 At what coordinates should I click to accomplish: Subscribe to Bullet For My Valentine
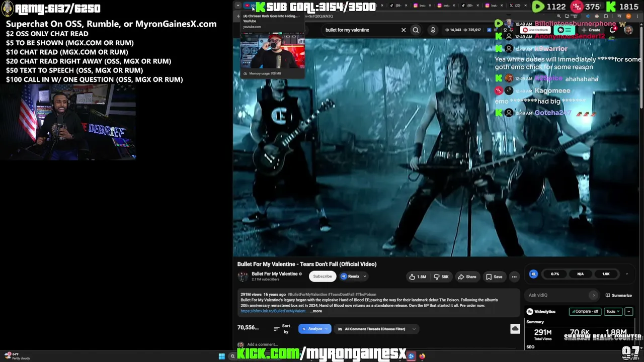[323, 276]
